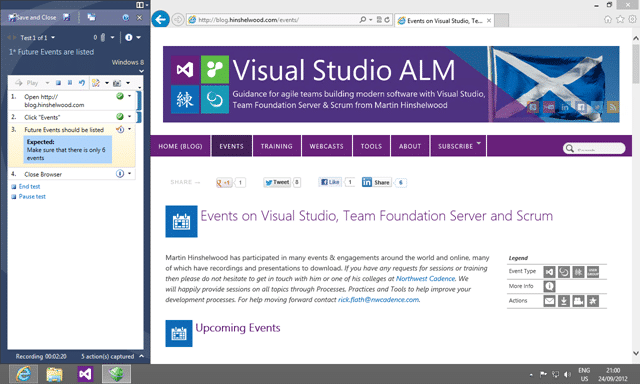Expand the create bug dropdown arrow
640x384 pixels.
[x=107, y=83]
